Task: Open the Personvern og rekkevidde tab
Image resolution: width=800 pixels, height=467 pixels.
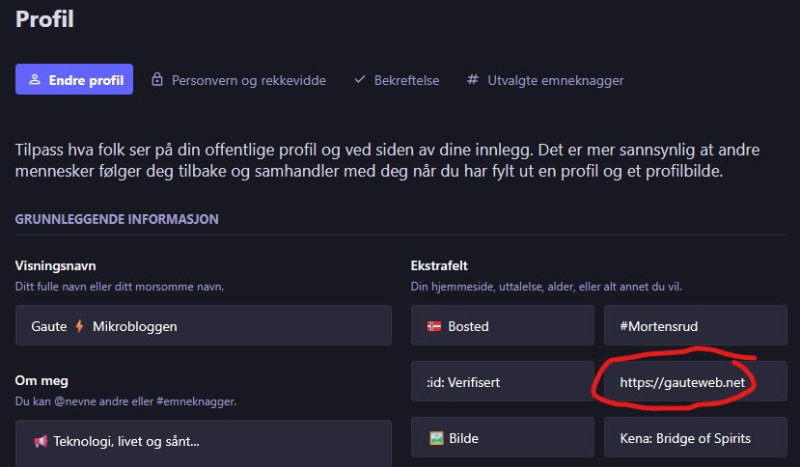Action: pyautogui.click(x=248, y=80)
